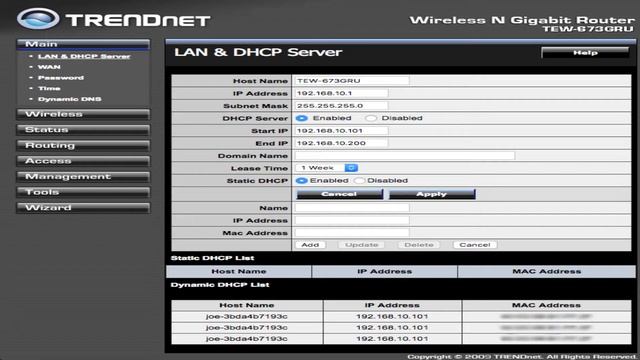Apply the LAN settings
Screen dimensions: 640x360
click(432, 194)
